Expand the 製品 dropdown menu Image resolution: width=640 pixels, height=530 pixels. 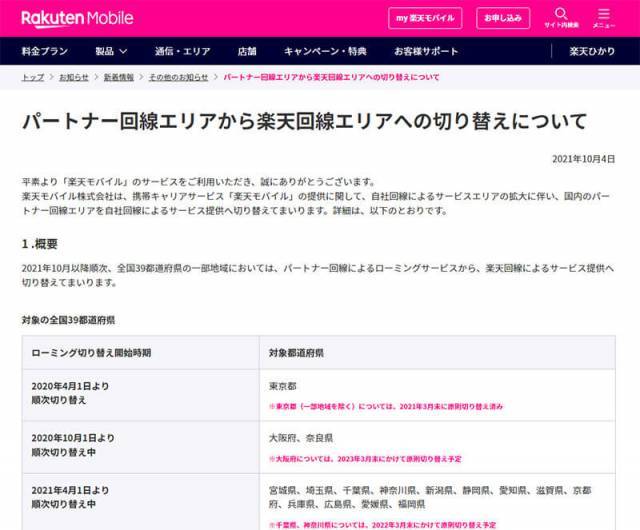pos(111,51)
